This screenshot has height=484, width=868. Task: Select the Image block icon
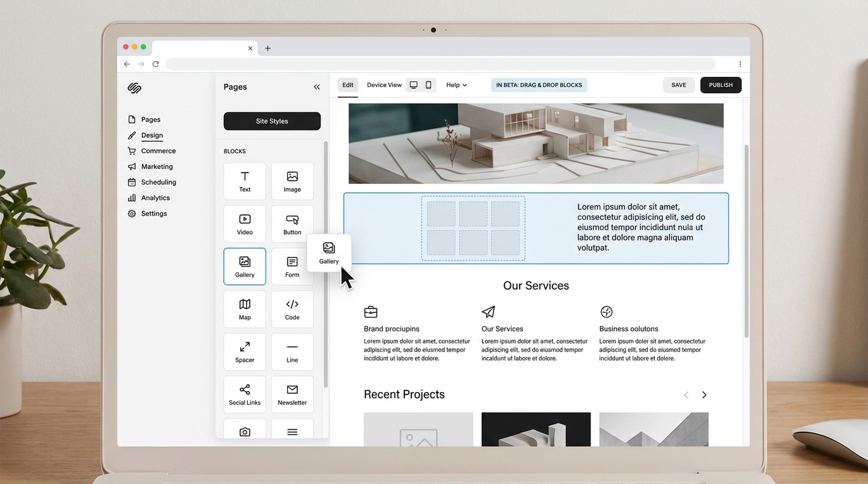tap(292, 181)
